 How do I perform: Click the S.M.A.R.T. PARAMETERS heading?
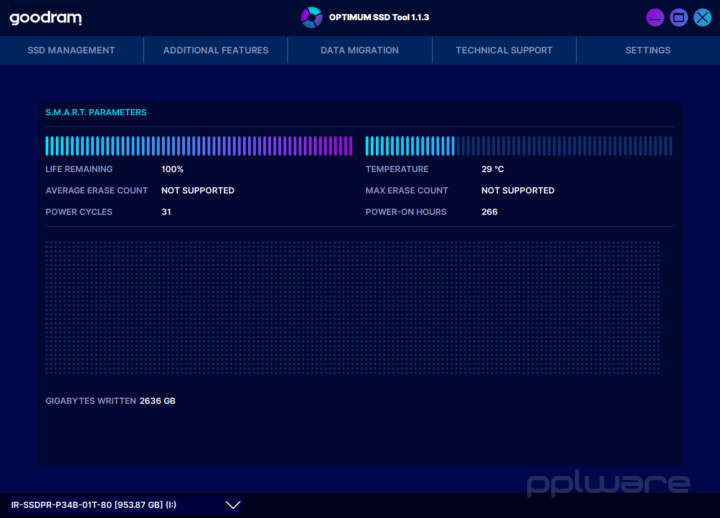(x=96, y=113)
